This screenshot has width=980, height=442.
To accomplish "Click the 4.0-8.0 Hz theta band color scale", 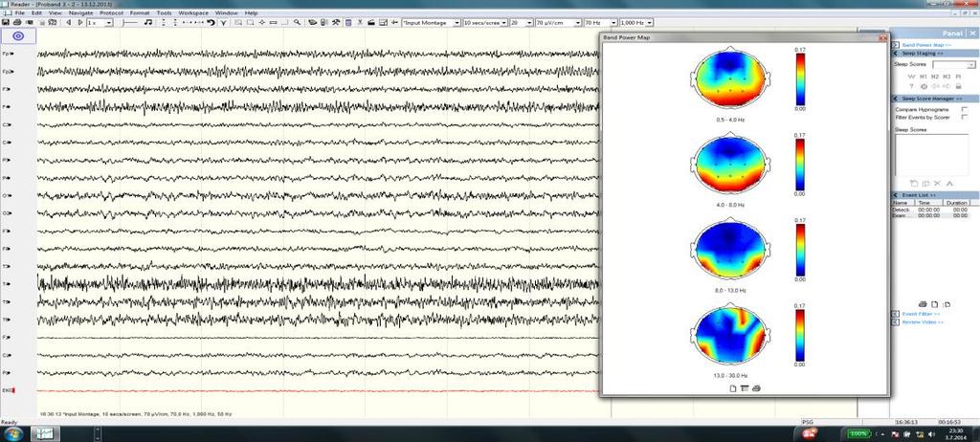I will coord(800,165).
